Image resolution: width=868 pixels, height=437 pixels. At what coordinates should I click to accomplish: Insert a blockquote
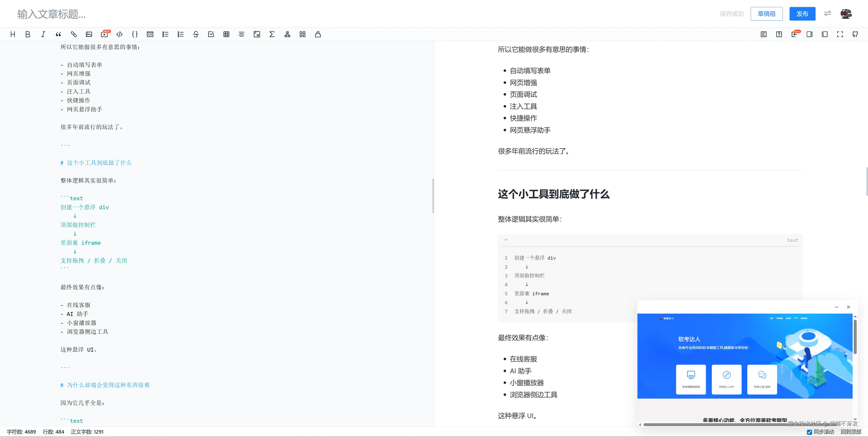[58, 34]
